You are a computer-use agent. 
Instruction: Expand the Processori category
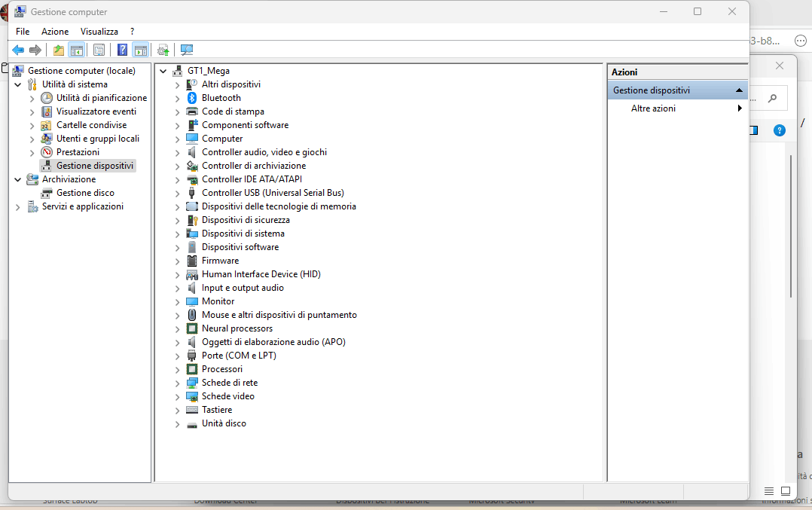[177, 370]
